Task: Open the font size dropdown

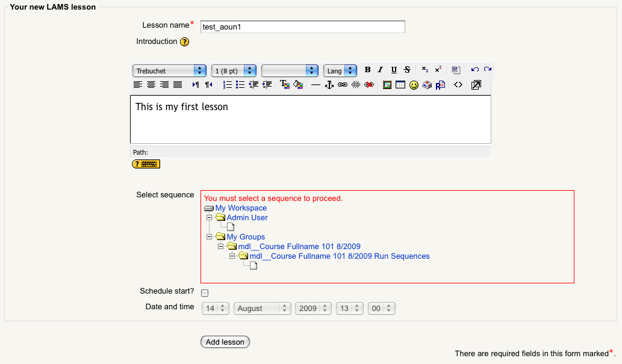Action: 234,71
